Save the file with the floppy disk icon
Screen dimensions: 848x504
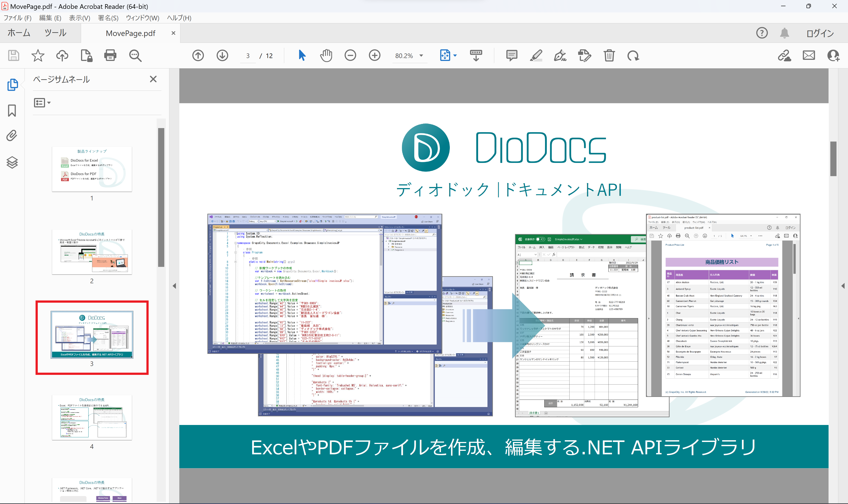coord(14,55)
